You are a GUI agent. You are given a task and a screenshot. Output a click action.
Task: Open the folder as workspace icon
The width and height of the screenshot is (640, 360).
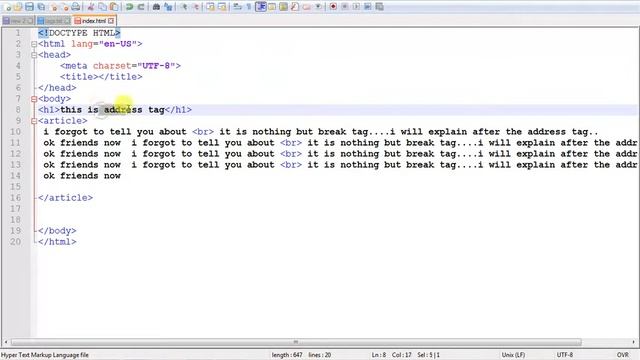click(306, 7)
